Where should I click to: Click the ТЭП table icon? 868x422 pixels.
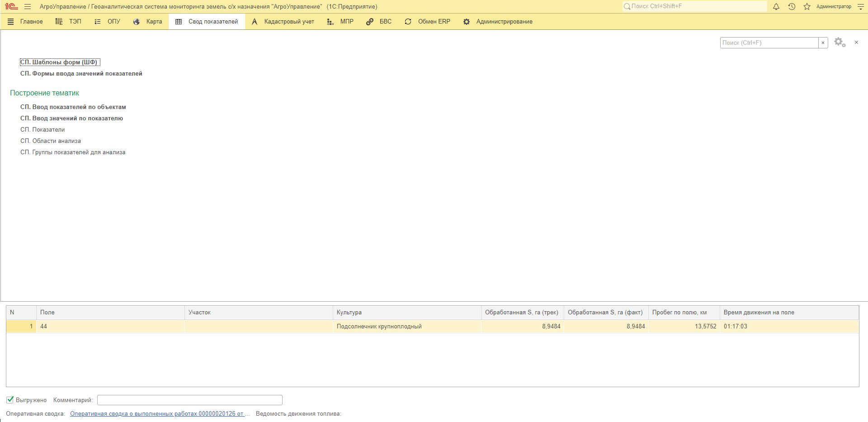coord(59,22)
